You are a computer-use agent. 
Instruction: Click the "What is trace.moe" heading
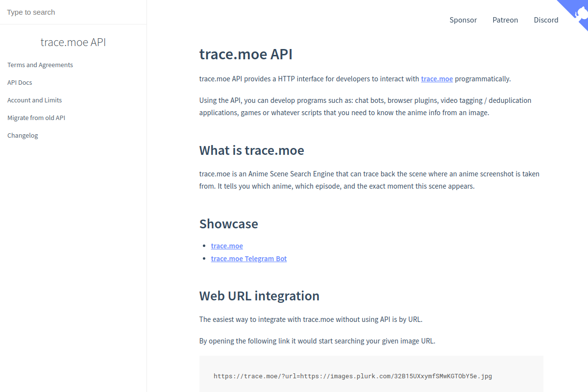pos(252,150)
